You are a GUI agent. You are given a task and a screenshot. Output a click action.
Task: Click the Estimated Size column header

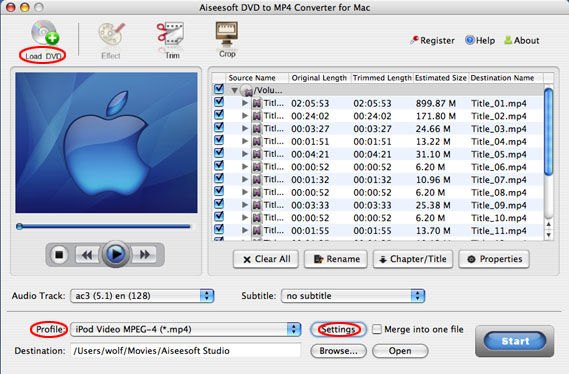click(441, 78)
